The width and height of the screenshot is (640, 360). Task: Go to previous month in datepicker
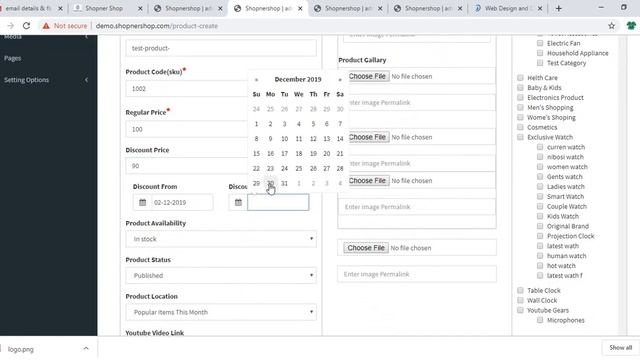click(x=256, y=80)
